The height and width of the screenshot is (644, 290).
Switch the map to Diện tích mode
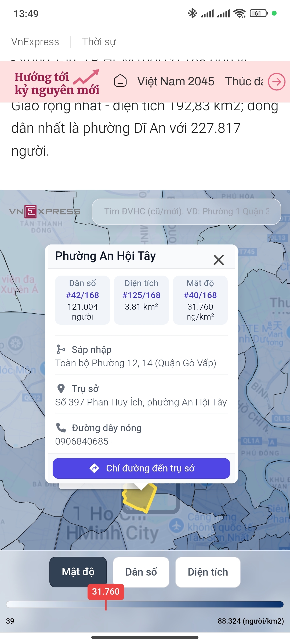click(x=208, y=572)
